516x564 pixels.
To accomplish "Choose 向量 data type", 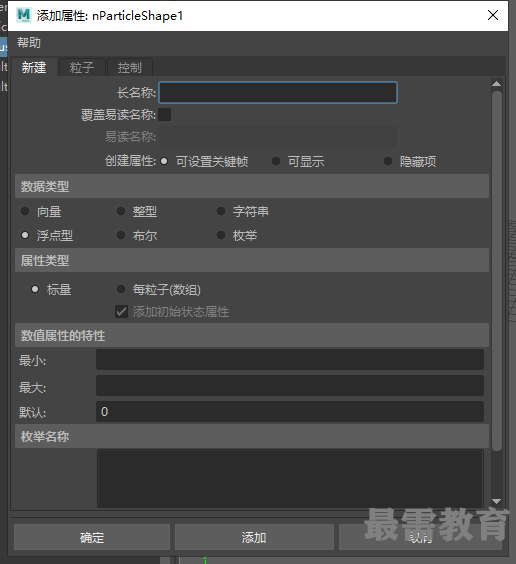I will (25, 211).
